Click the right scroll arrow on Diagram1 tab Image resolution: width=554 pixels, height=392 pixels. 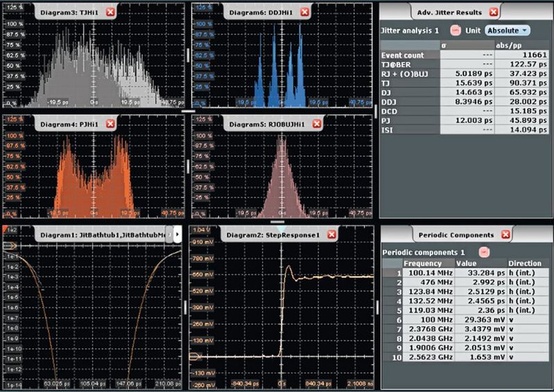pyautogui.click(x=178, y=235)
